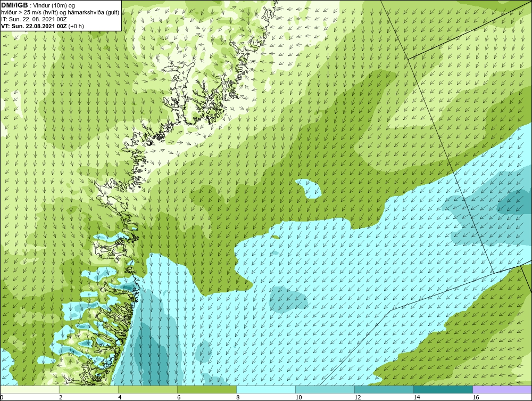Click the 8-10 m/s light cyan legend swatch
Image resolution: width=532 pixels, height=401 pixels.
pos(266,389)
